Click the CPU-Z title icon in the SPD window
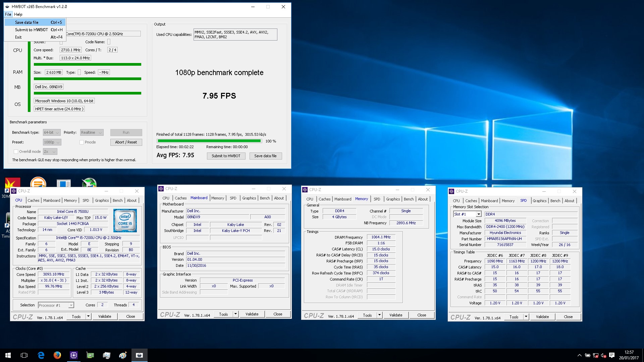The width and height of the screenshot is (644, 362). (x=451, y=191)
